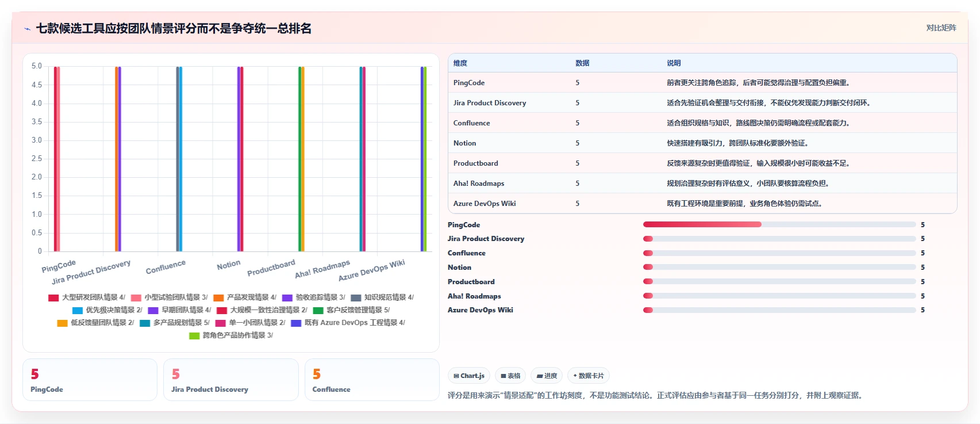
Task: Toggle the 小型试验团队情景 legend entry
Action: tap(170, 297)
